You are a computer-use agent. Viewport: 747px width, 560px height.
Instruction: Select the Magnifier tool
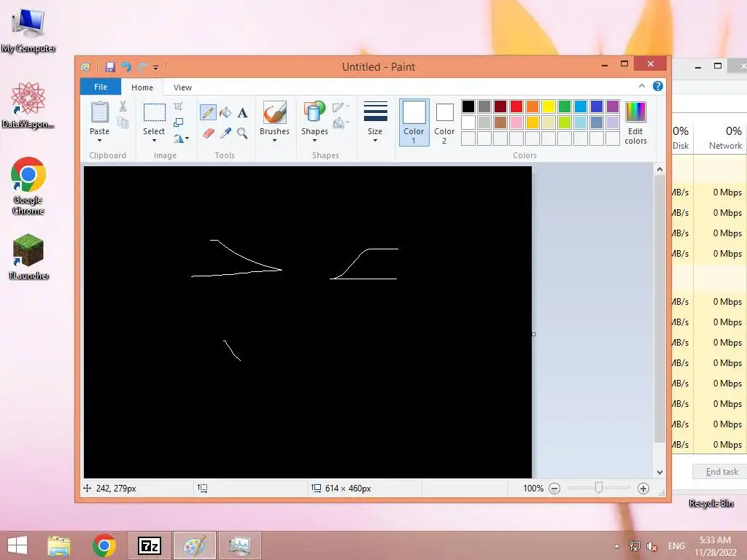[242, 133]
